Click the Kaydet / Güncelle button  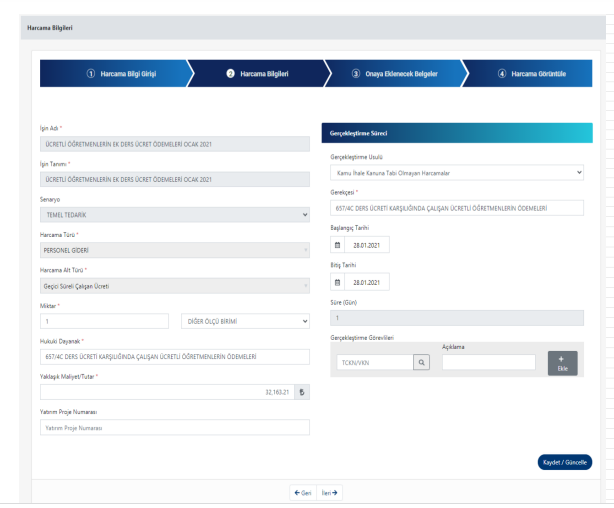click(565, 462)
